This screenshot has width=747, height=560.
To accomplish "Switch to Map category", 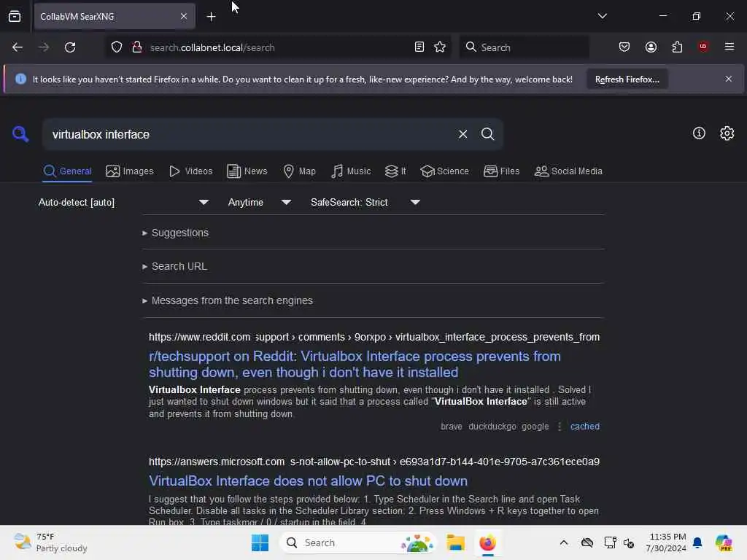I will point(299,171).
